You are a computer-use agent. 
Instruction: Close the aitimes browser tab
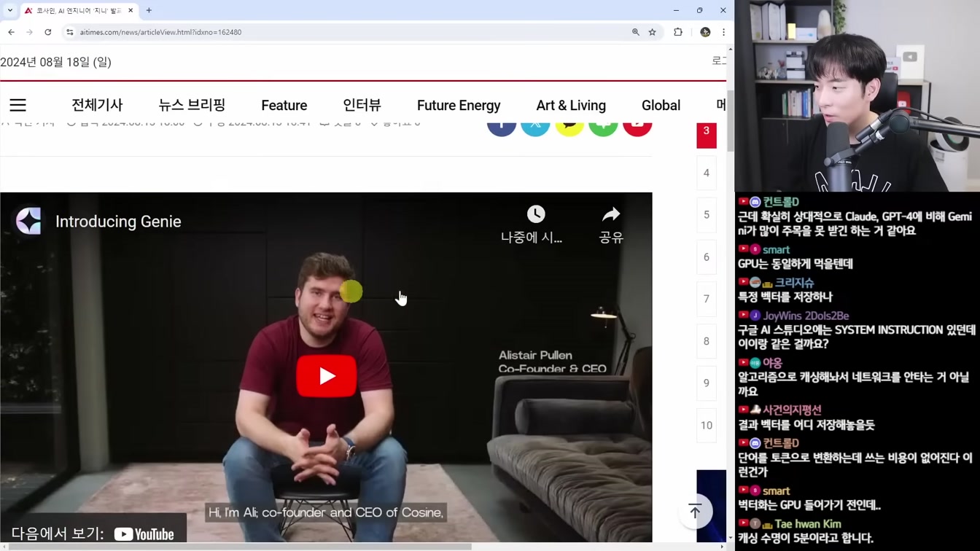tap(131, 10)
